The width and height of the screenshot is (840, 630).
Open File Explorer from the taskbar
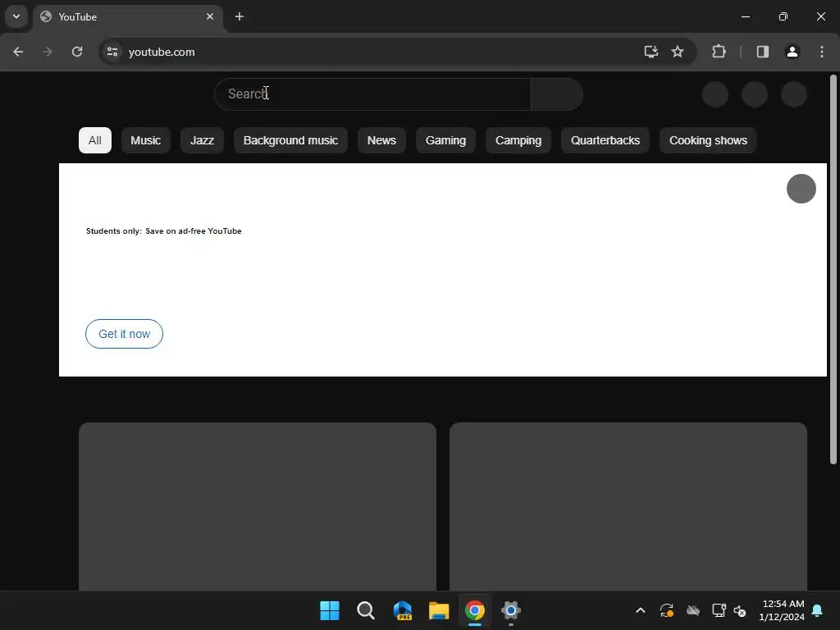pyautogui.click(x=439, y=610)
